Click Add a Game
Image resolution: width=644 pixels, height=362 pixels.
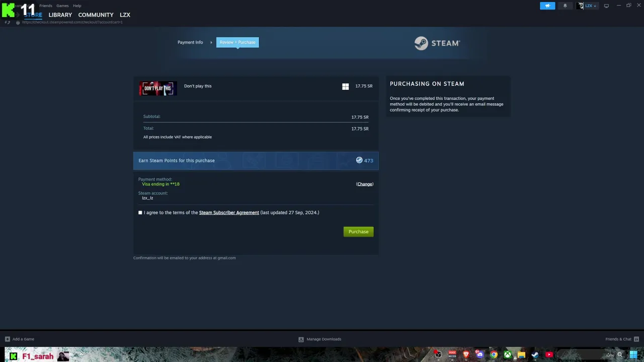pyautogui.click(x=24, y=339)
